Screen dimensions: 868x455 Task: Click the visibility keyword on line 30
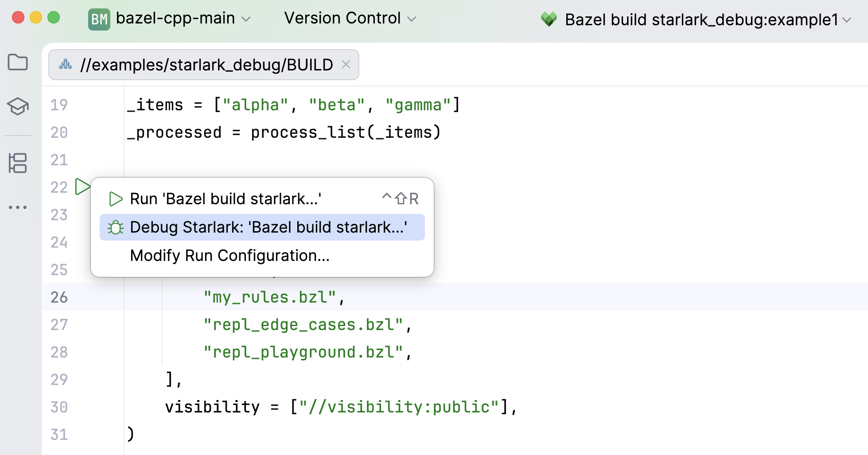point(213,407)
